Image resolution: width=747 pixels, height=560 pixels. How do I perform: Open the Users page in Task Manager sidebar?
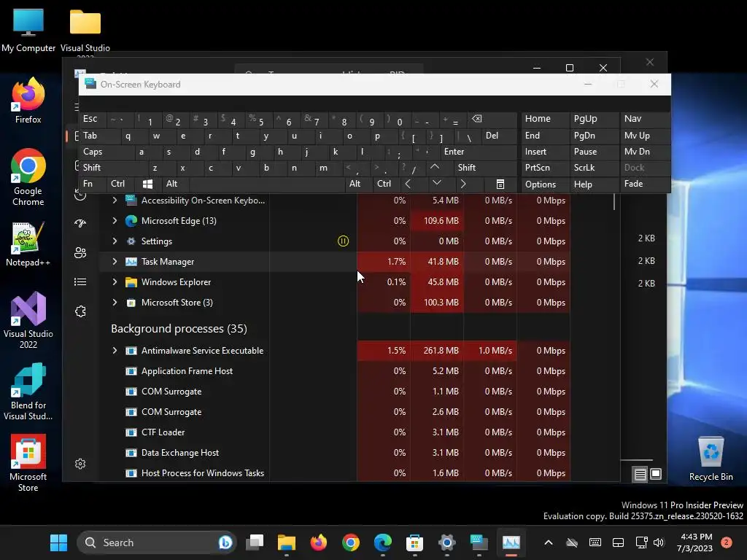[80, 252]
